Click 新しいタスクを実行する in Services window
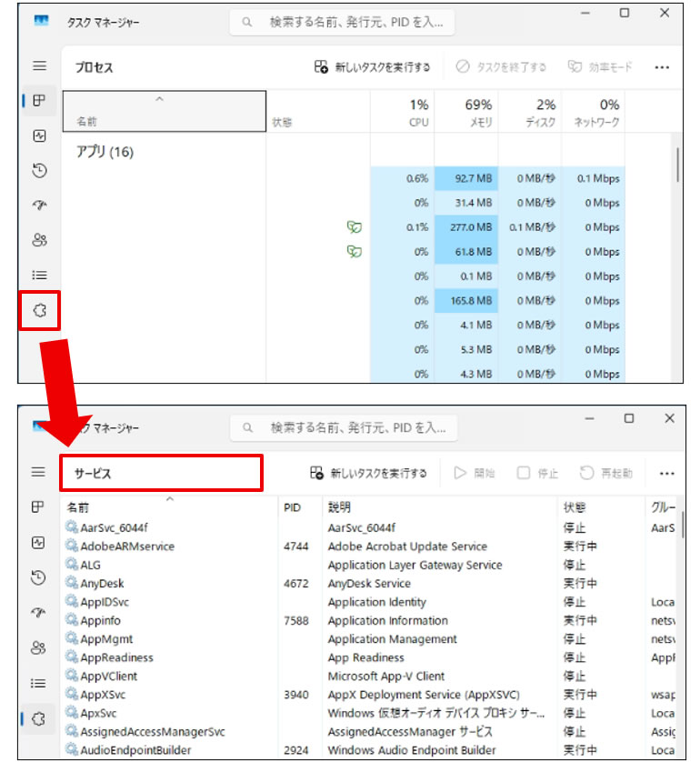 click(368, 473)
